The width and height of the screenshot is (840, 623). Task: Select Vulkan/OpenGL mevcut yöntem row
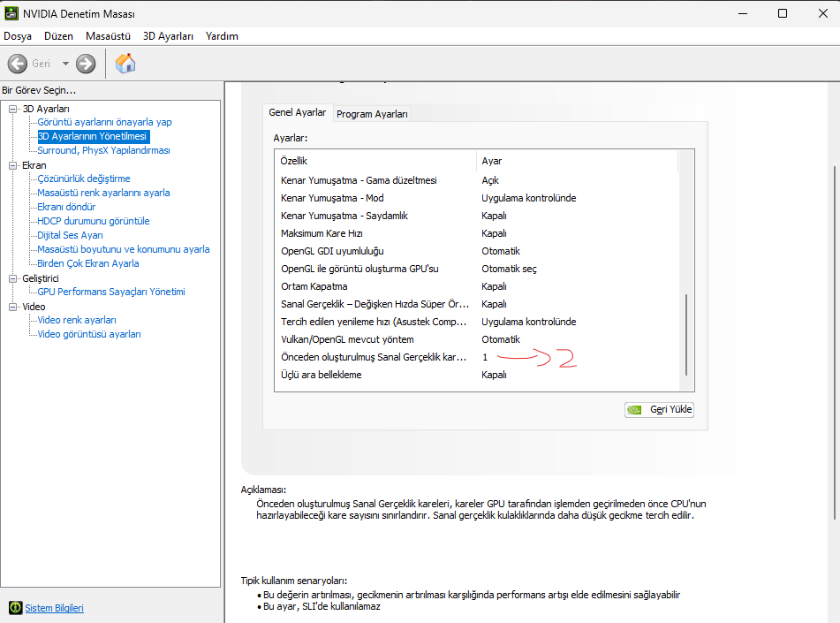click(477, 340)
